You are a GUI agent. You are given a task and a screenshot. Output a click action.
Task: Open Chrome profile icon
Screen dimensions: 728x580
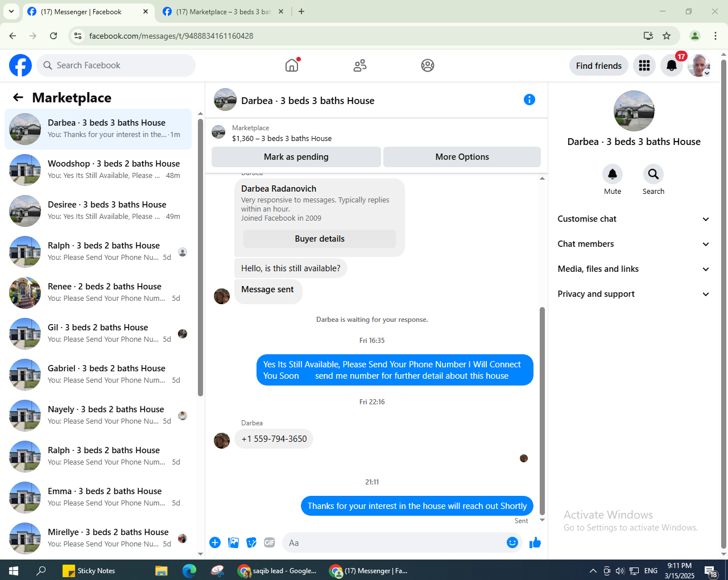click(695, 36)
